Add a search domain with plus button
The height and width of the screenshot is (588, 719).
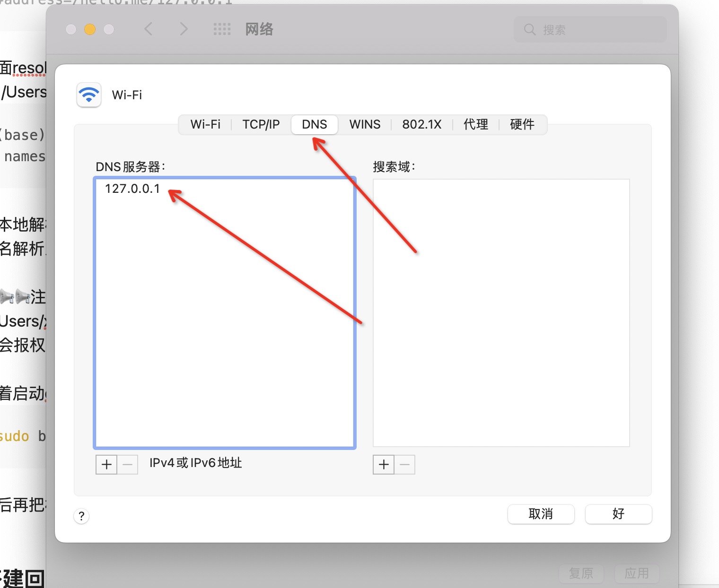pos(384,465)
